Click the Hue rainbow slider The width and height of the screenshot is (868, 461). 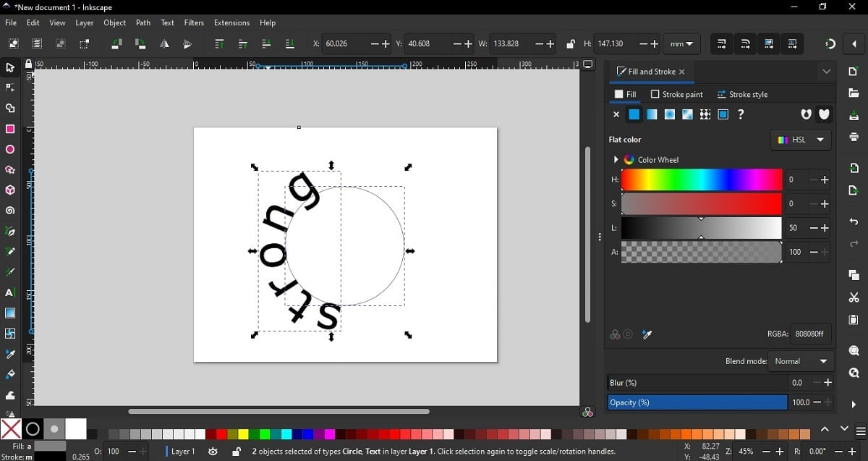tap(701, 179)
